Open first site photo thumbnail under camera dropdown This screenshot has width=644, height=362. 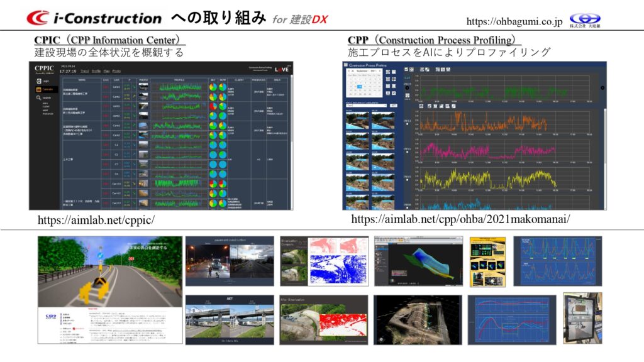point(357,120)
